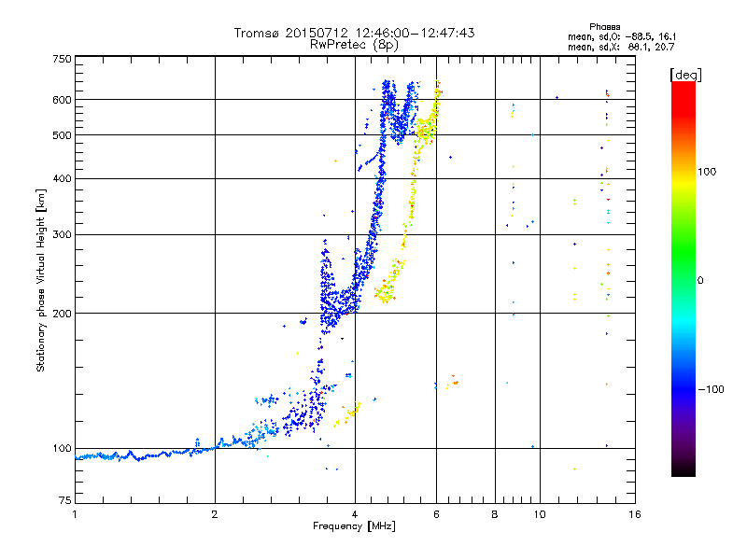Image resolution: width=747 pixels, height=560 pixels.
Task: Click the '750' y-axis tick label
Action: point(62,59)
